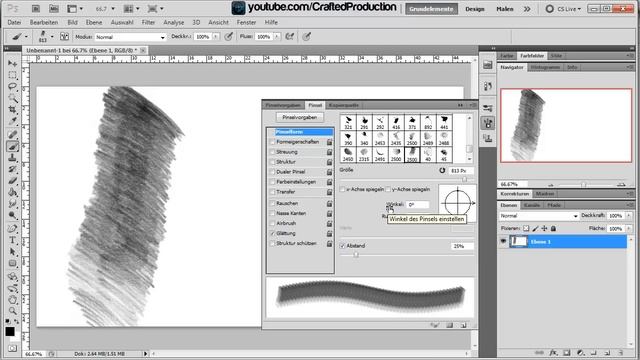Check y-Achse spiegeln

pos(388,189)
